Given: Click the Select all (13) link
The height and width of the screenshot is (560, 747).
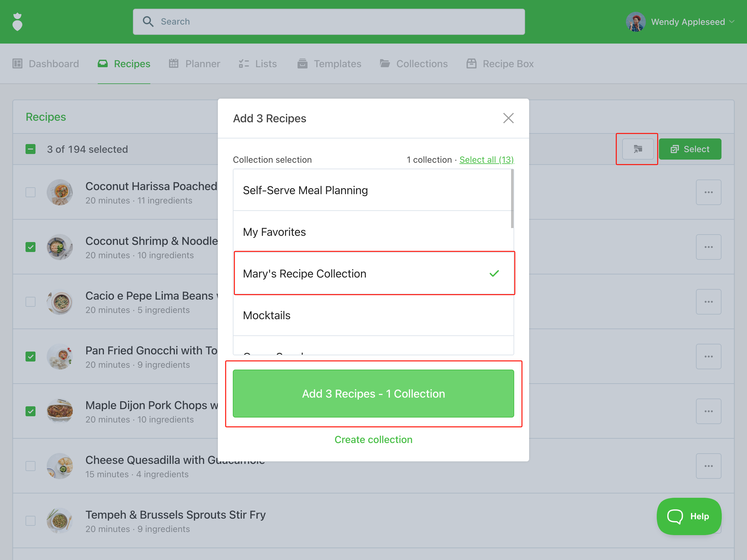Looking at the screenshot, I should [486, 160].
